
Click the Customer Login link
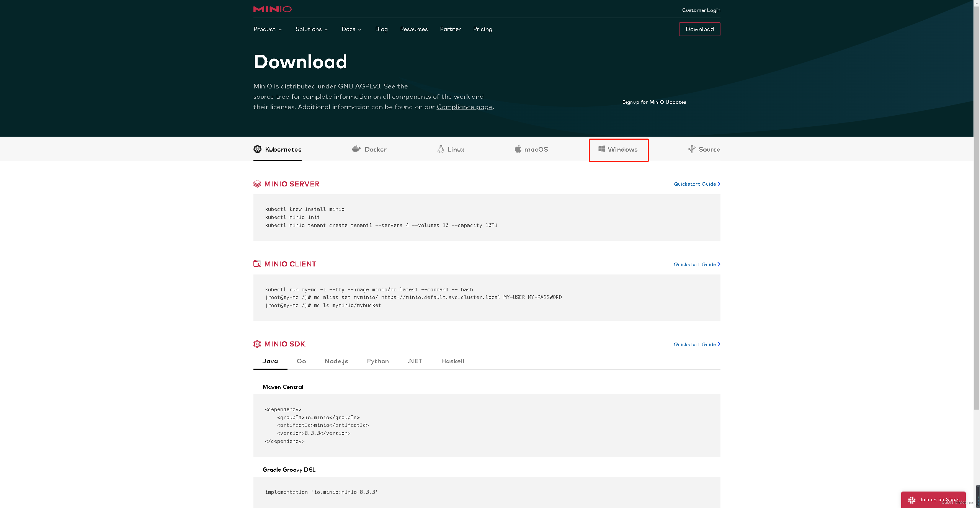[x=701, y=10]
